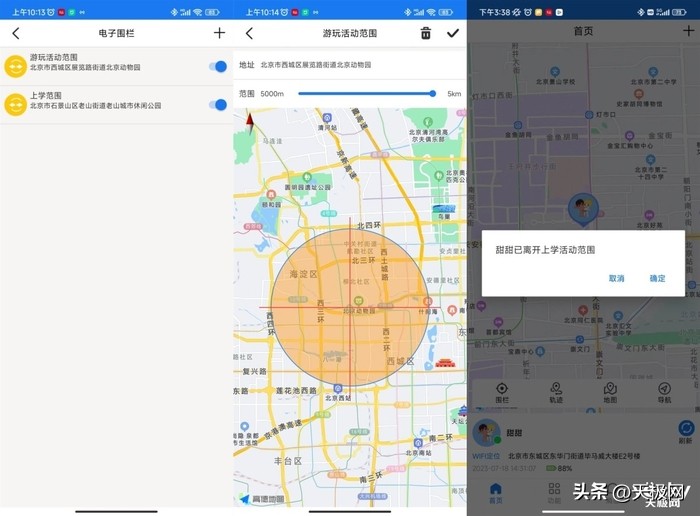The width and height of the screenshot is (700, 516).
Task: Go back from the 游玩活动范围 edit screen
Action: click(250, 33)
